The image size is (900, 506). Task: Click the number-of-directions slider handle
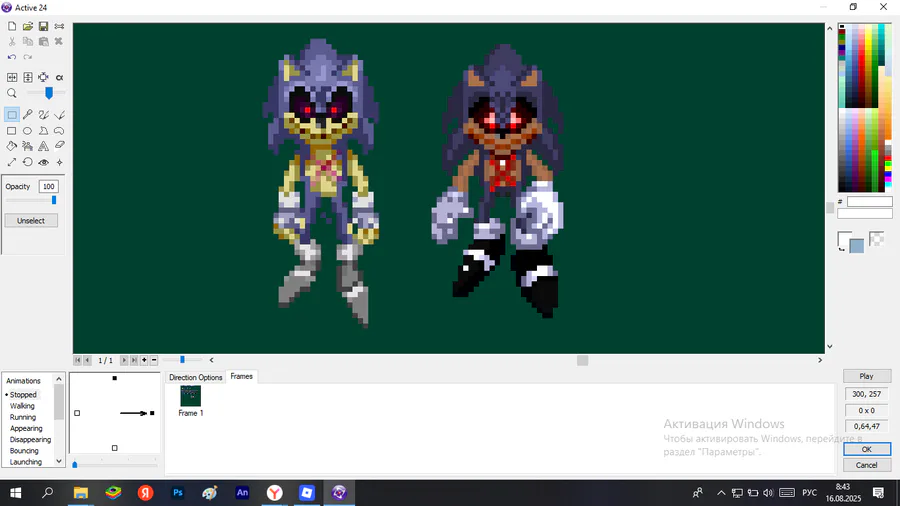click(75, 464)
